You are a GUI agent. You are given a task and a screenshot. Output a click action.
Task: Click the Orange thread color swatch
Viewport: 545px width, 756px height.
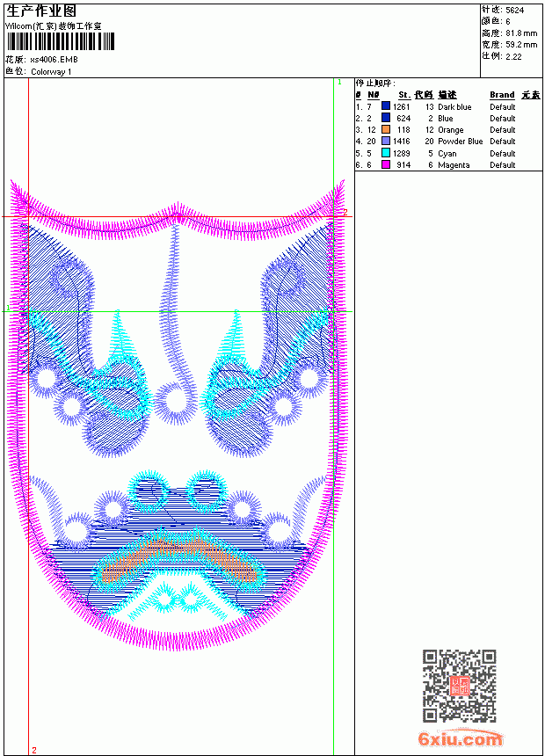[x=386, y=129]
